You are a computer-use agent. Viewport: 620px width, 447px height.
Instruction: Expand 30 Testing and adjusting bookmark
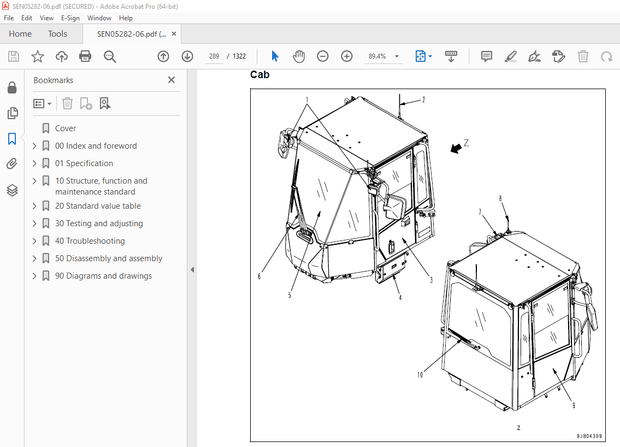pyautogui.click(x=35, y=224)
